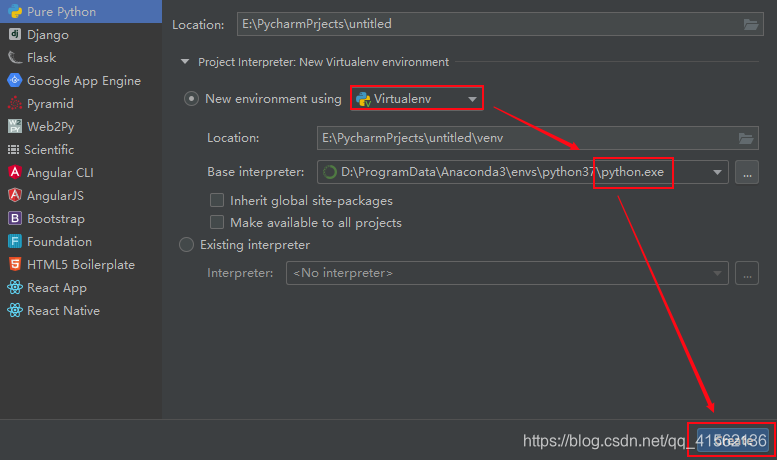
Task: Open the Base interpreter dropdown arrow
Action: pyautogui.click(x=717, y=172)
